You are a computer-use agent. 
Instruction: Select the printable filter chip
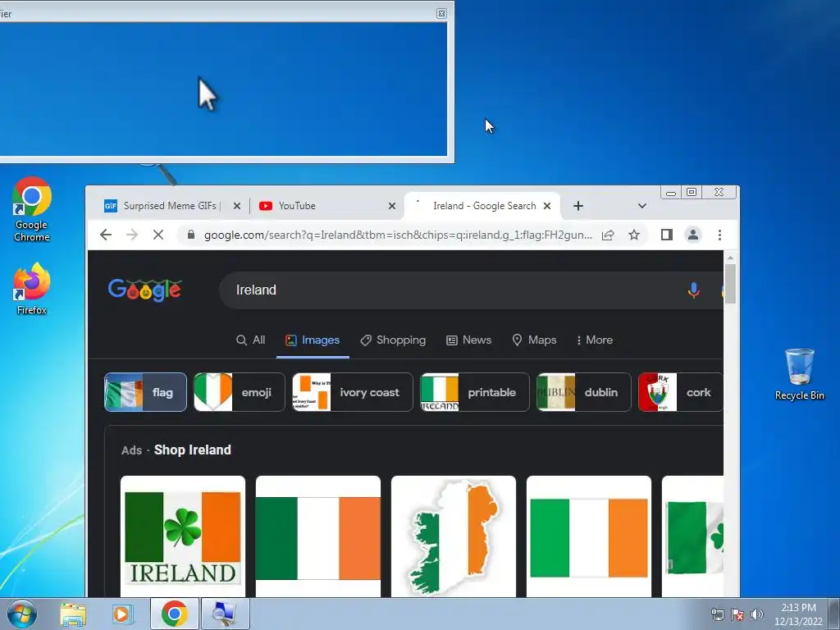[x=475, y=392]
